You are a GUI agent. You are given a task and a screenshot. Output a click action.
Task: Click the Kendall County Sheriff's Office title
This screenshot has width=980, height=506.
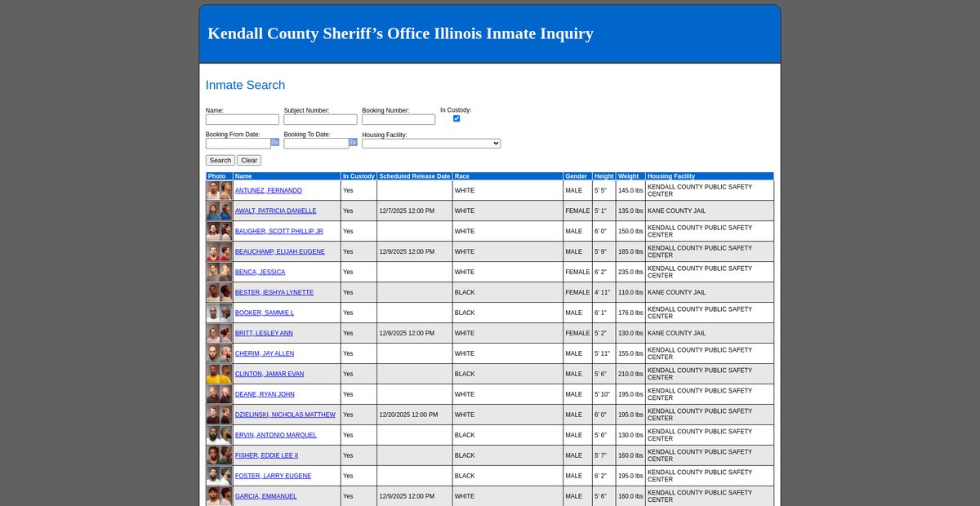[x=400, y=33]
